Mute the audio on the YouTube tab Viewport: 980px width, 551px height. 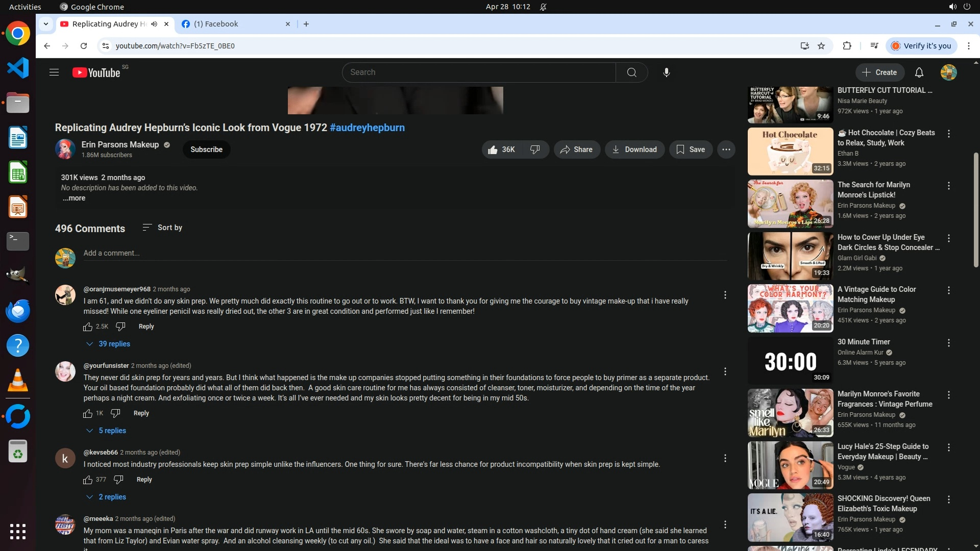tap(154, 24)
